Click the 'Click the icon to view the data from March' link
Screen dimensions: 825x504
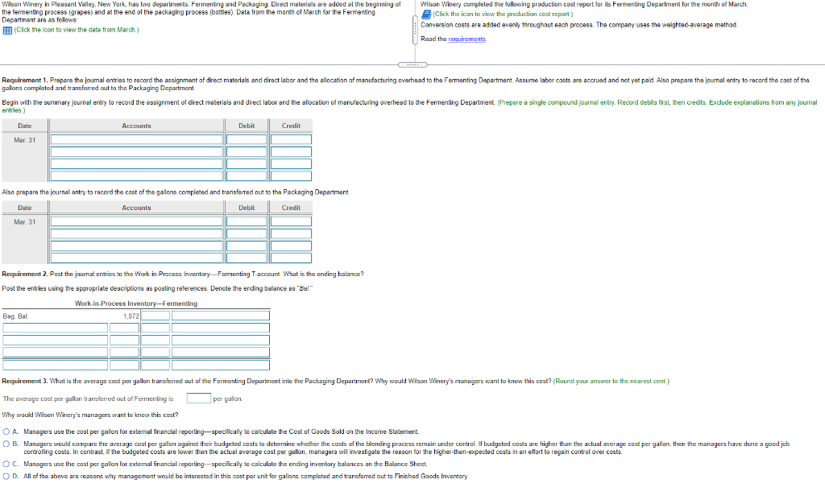pos(77,30)
